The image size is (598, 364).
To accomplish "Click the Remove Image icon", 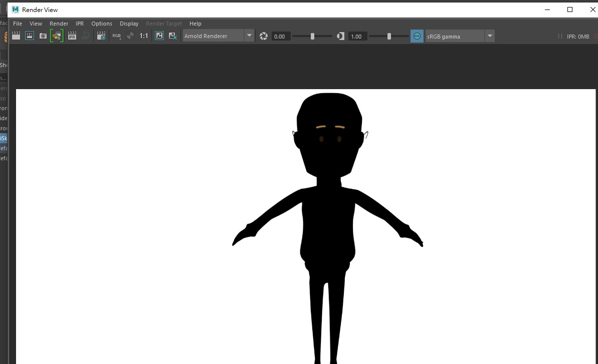I will pyautogui.click(x=172, y=36).
